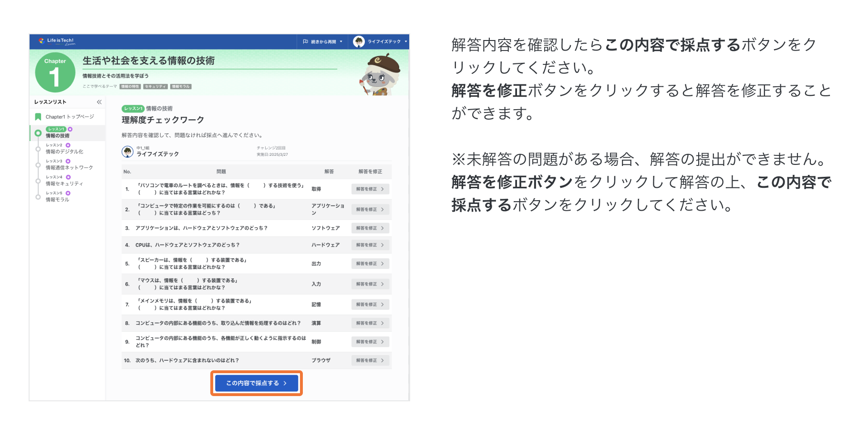Open lesson 情報のデジタル化 in the list
The width and height of the screenshot is (868, 428).
pos(64,152)
